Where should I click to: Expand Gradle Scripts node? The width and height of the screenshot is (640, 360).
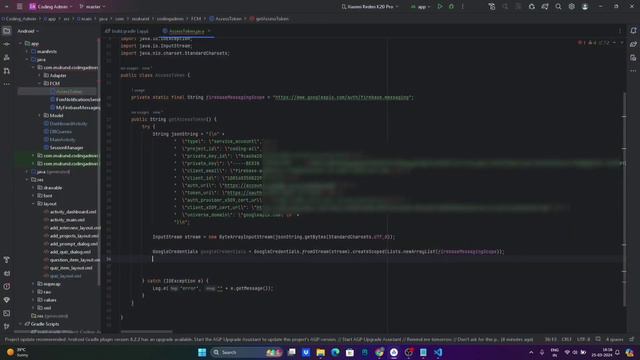[x=20, y=324]
